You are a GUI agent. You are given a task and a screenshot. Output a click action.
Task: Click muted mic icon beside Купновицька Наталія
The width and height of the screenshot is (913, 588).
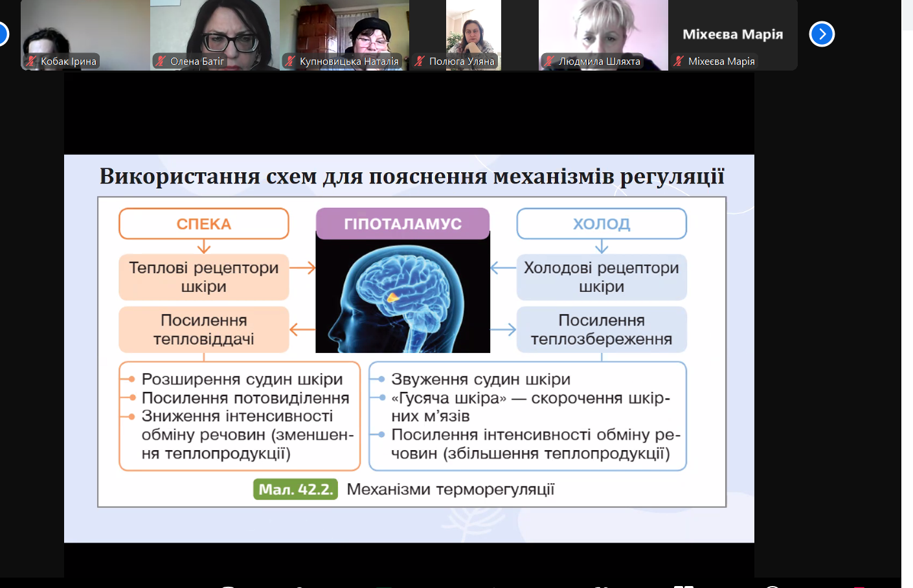(290, 62)
